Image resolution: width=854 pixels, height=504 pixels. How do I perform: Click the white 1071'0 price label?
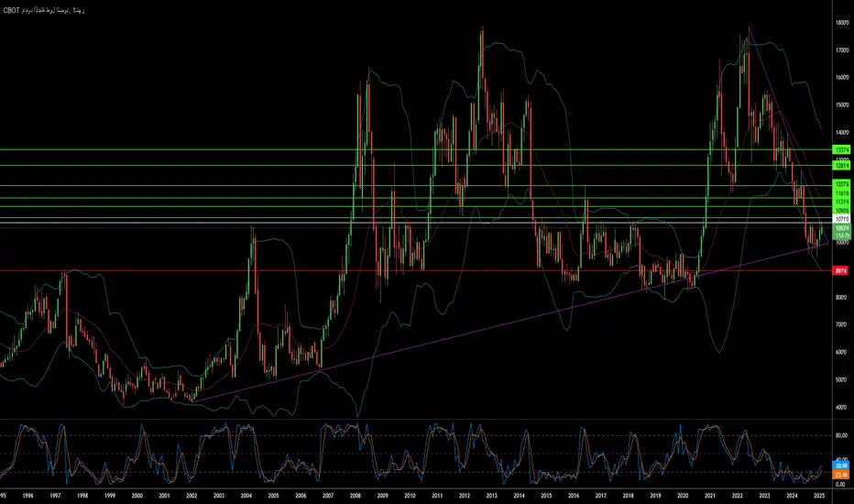[x=841, y=219]
